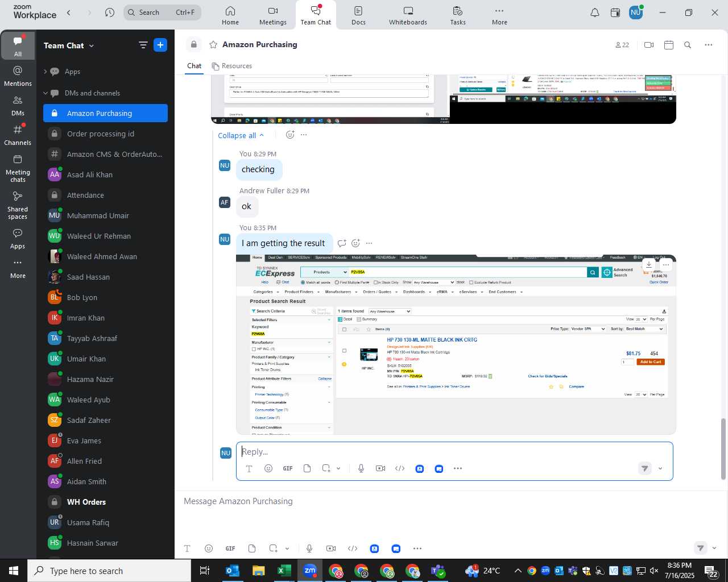Expand the Team Chat header dropdown
728x582 pixels.
click(x=92, y=46)
